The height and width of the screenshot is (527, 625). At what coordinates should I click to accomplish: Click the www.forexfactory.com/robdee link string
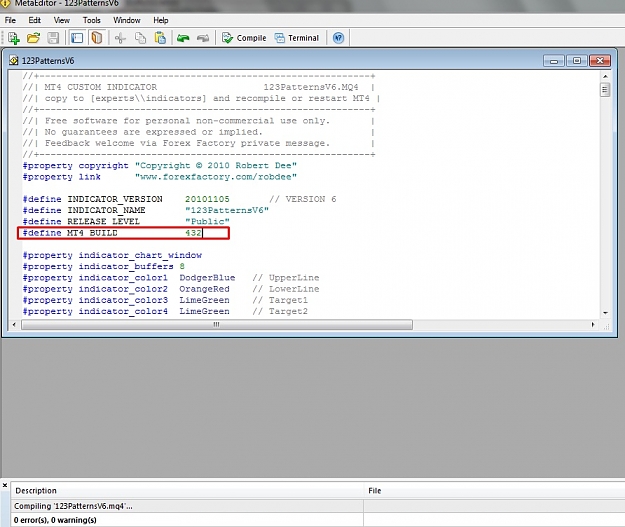coord(216,177)
